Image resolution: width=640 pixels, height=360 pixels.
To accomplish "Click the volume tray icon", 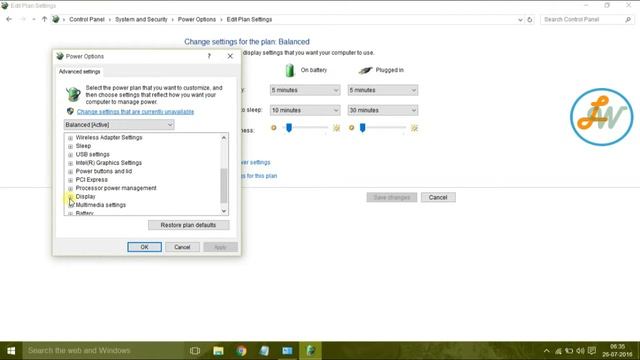I will point(580,351).
